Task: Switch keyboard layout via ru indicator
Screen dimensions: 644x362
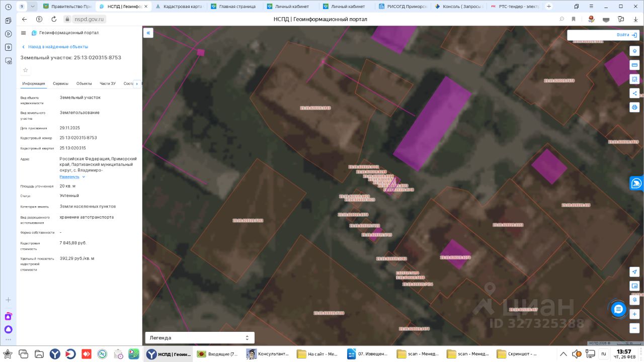Action: tap(604, 353)
